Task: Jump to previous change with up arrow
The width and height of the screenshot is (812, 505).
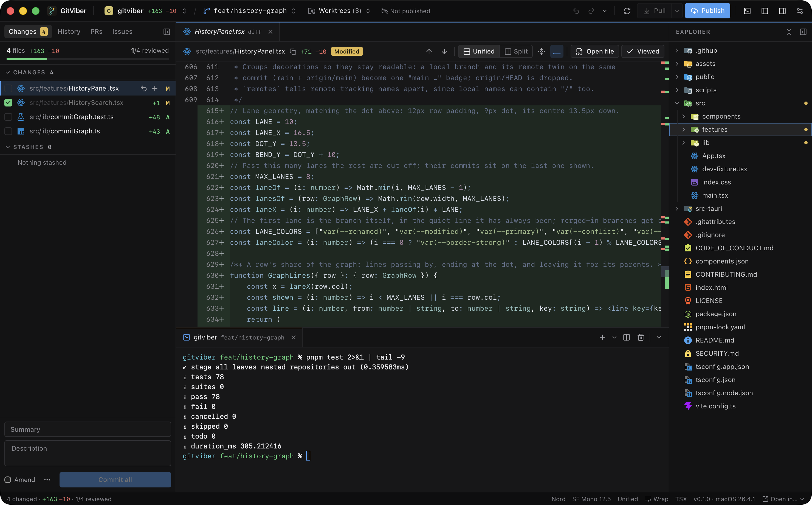Action: (x=429, y=51)
